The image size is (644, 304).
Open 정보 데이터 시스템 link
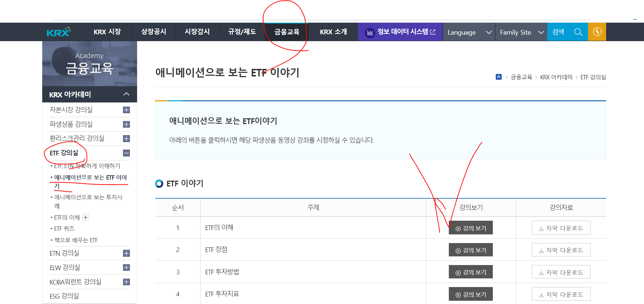400,32
